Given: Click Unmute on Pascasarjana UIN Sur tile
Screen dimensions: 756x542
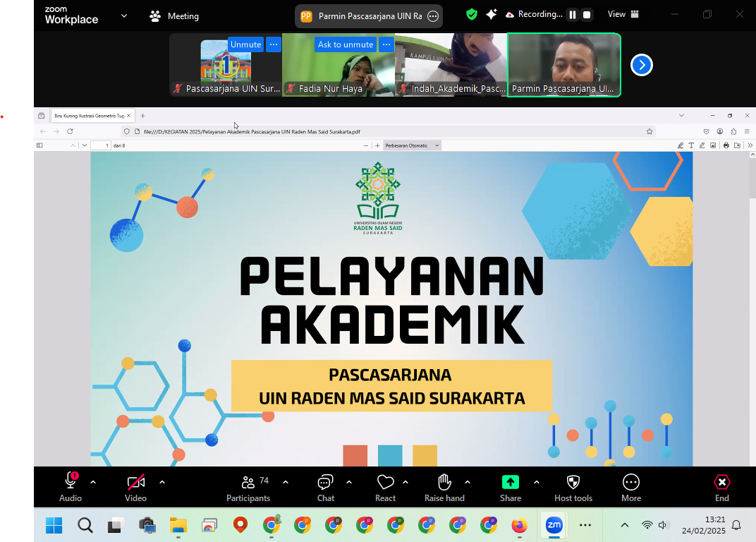Looking at the screenshot, I should (x=245, y=44).
